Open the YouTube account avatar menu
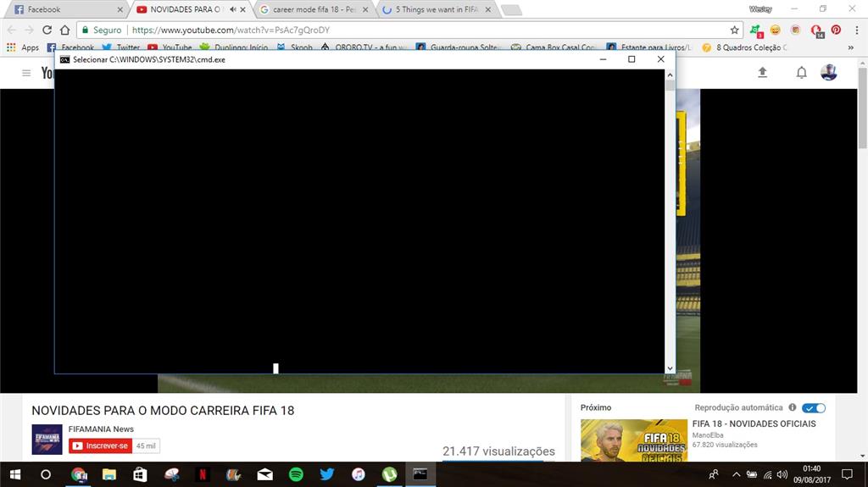 (829, 73)
